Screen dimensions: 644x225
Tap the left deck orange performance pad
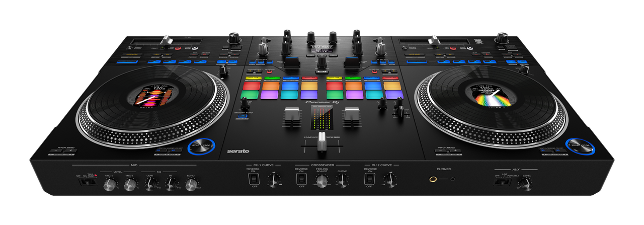(271, 86)
